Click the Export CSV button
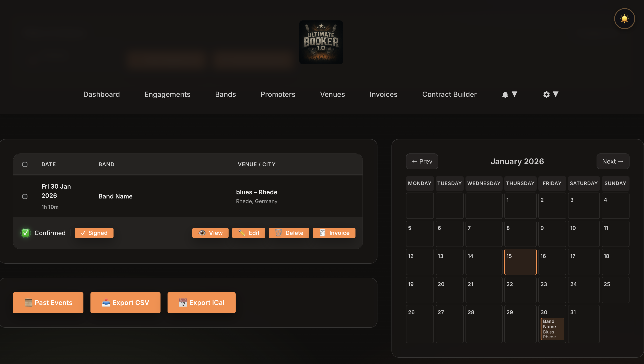Screen dimensions: 644x364 click(125, 303)
